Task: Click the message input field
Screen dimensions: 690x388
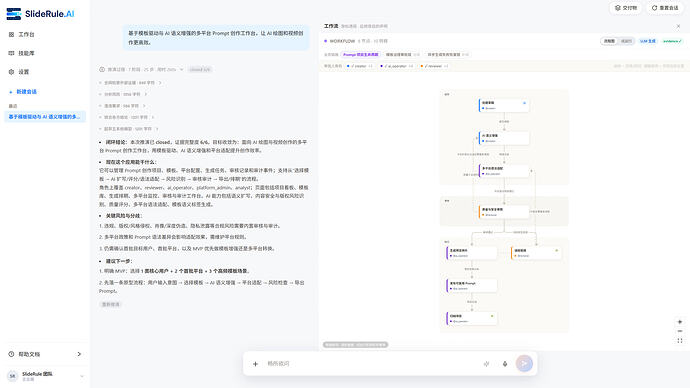Action: (x=372, y=364)
